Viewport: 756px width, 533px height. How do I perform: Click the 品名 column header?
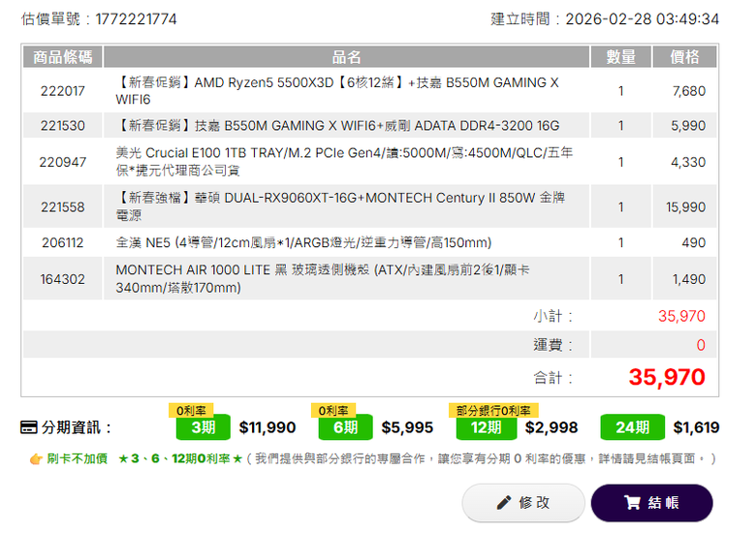pos(346,57)
